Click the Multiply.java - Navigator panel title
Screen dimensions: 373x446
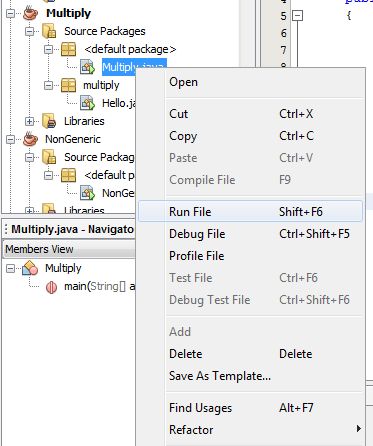pos(72,229)
